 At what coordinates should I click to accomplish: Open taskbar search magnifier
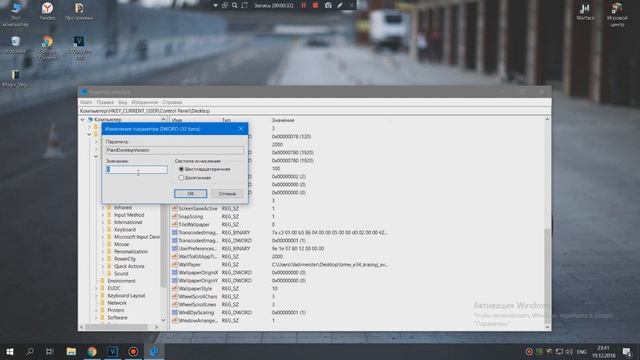click(x=30, y=351)
